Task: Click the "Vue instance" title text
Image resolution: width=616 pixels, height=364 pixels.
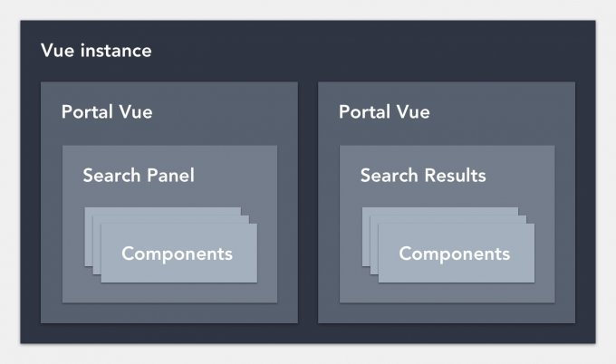Action: pyautogui.click(x=96, y=51)
